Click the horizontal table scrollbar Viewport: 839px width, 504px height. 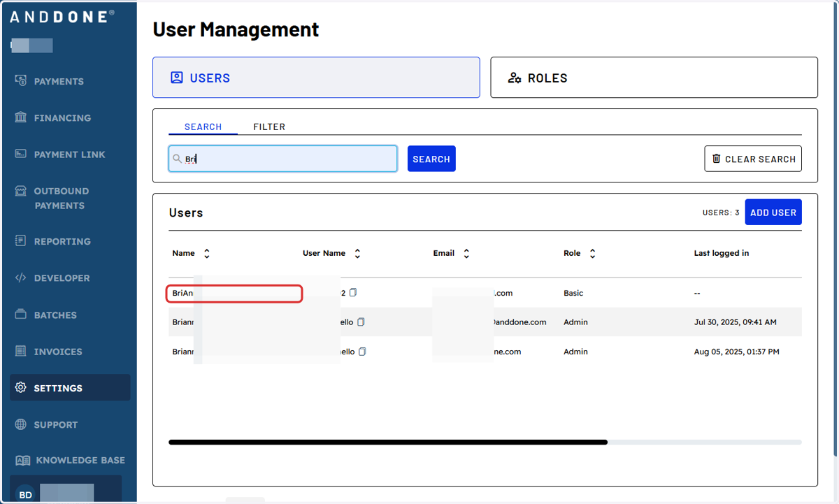point(388,442)
